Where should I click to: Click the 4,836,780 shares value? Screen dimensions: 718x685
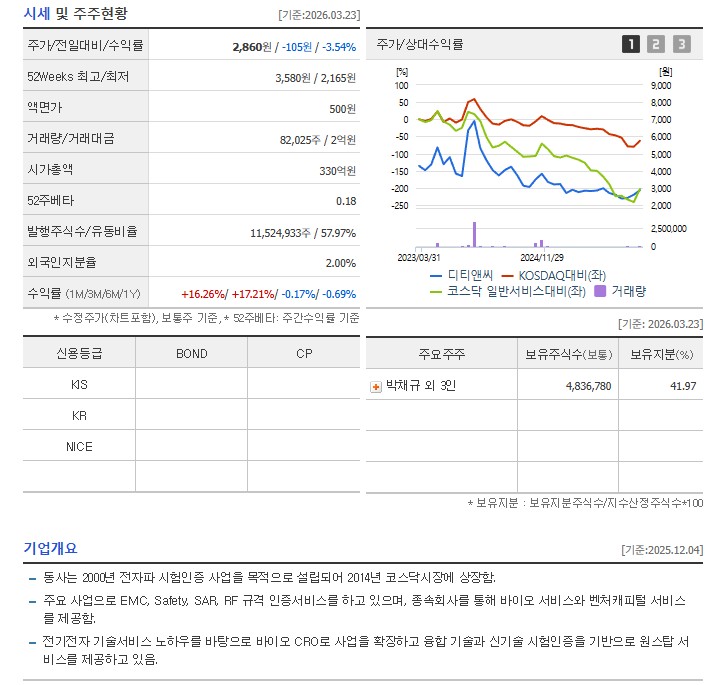point(588,386)
